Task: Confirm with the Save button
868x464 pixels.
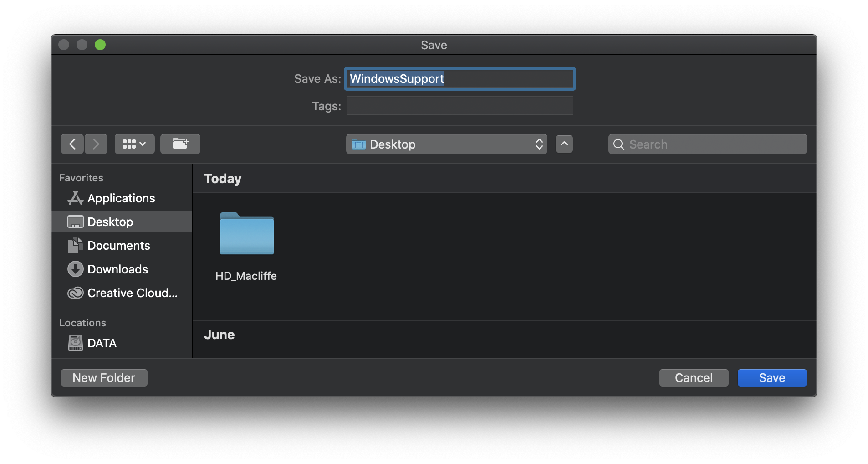Action: point(771,377)
